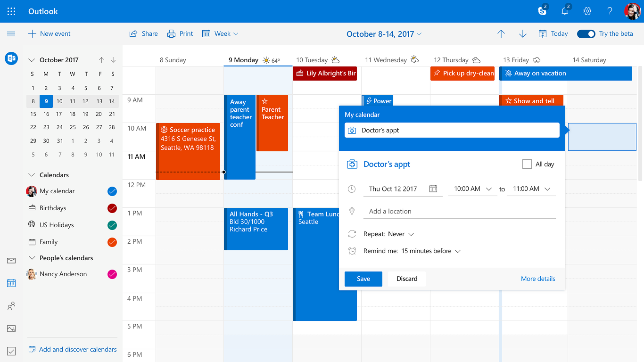
Task: Discard the new event
Action: coord(407,279)
